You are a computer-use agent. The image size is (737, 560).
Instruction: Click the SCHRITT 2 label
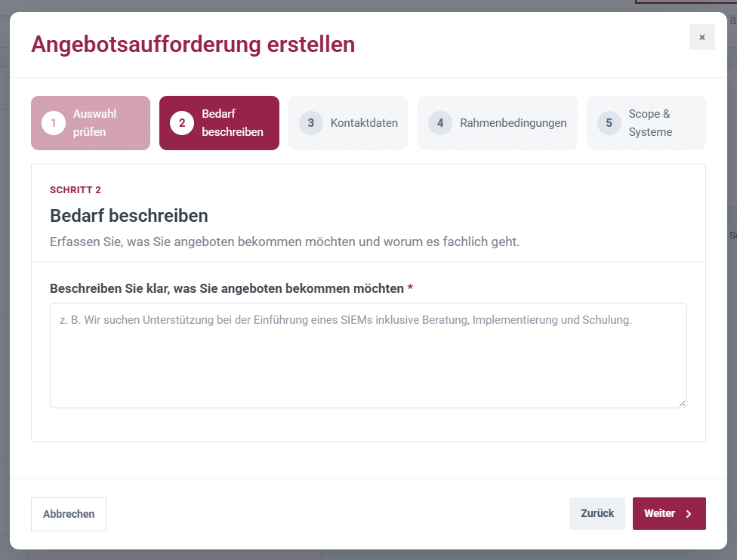tap(76, 189)
